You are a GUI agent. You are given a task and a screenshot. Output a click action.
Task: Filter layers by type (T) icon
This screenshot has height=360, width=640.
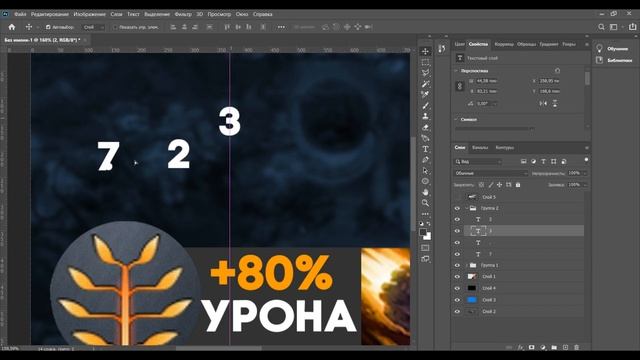coord(543,162)
